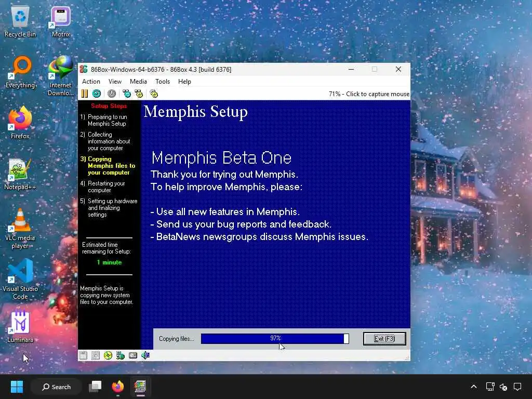Click 'Preparing to run Memphis Setup' step
The image size is (532, 399).
tap(104, 120)
